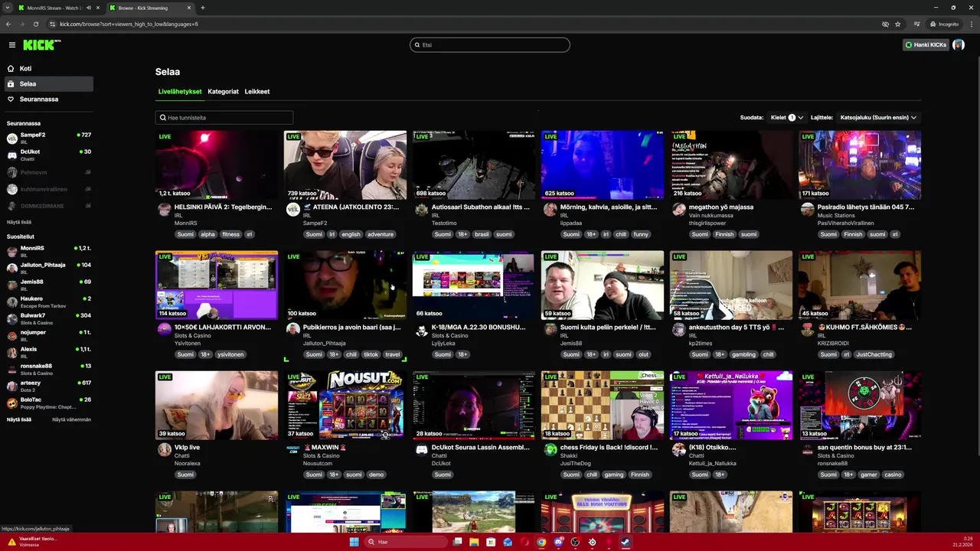Click Ysivitonen avatar under Lahjakortti stream
The height and width of the screenshot is (551, 980).
point(164,331)
